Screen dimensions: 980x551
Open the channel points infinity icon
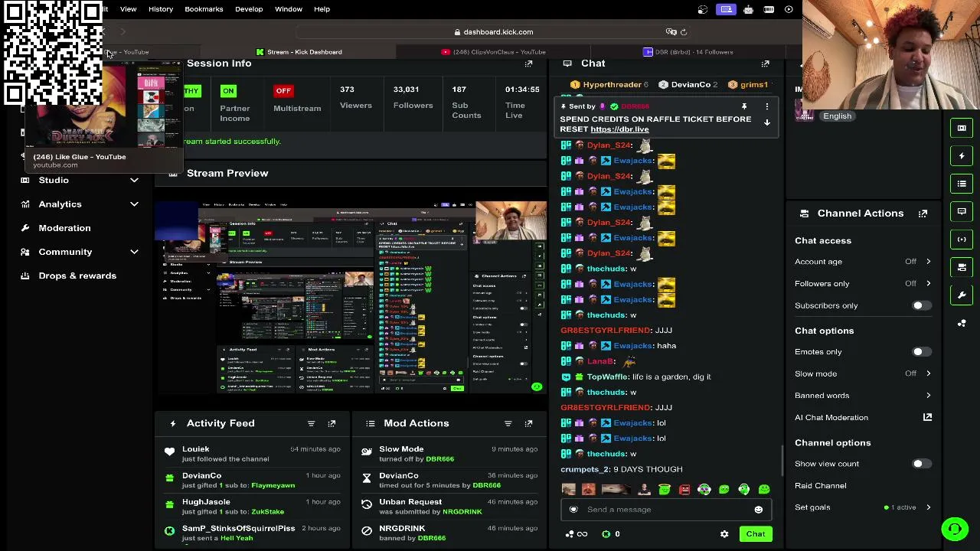tap(576, 534)
